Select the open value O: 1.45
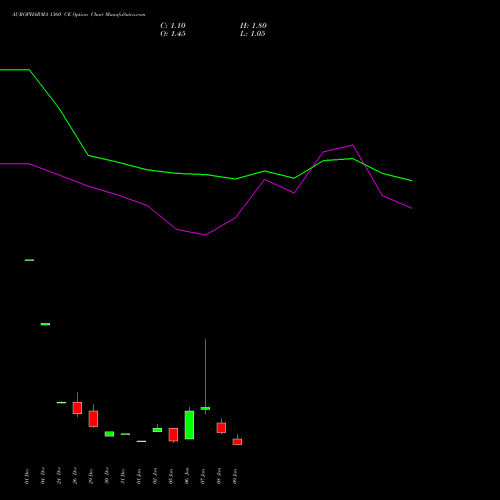Viewport: 500px width, 500px height. click(x=173, y=34)
